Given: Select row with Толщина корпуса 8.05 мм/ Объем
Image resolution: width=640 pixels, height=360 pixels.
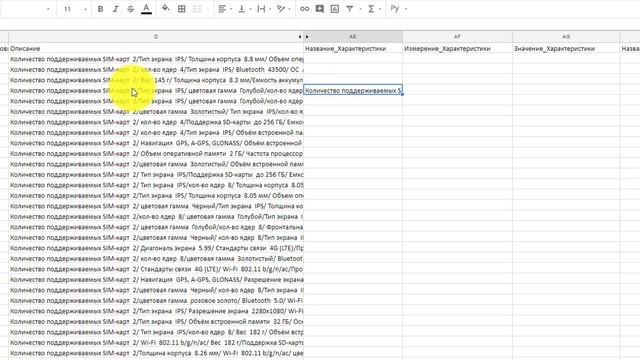Looking at the screenshot, I should click(x=156, y=196).
